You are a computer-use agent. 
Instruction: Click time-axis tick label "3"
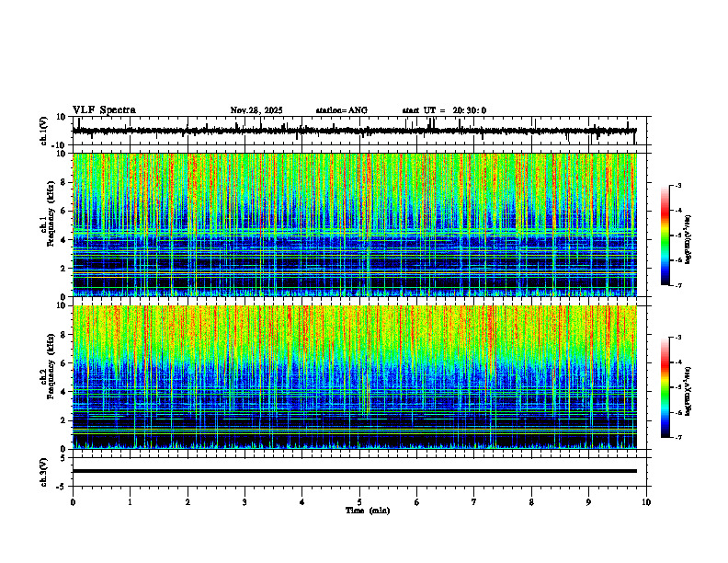tap(245, 502)
